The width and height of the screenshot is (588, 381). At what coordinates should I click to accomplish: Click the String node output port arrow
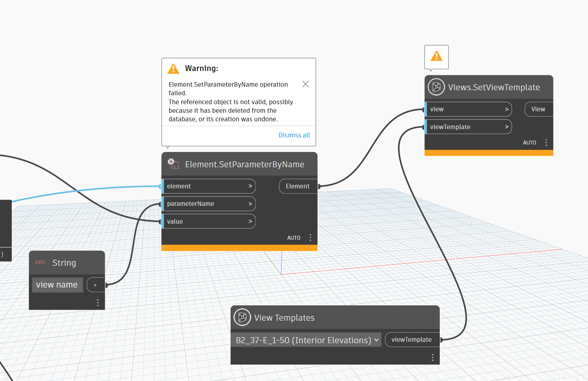96,285
